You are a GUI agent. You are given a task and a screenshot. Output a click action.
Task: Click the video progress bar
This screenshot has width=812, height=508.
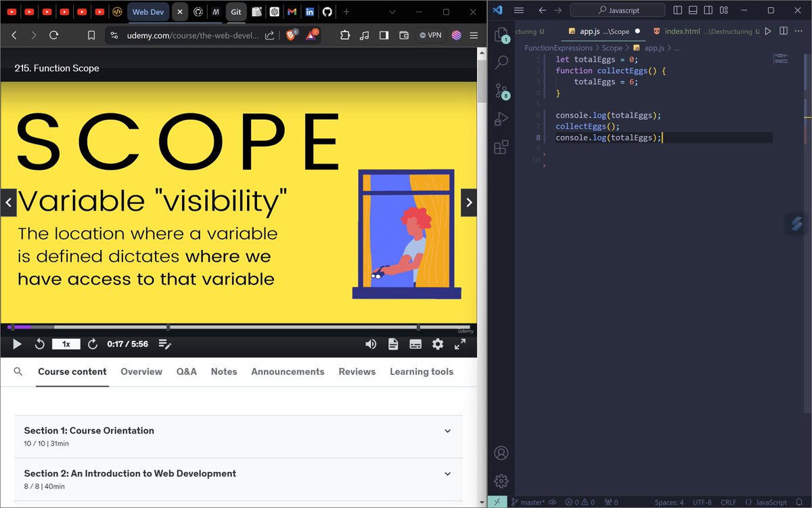[238, 327]
